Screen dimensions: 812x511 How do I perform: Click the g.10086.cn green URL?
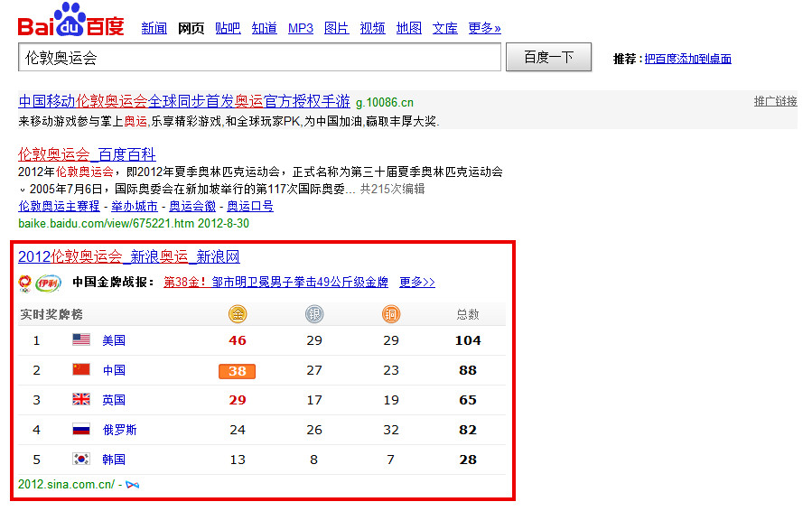[385, 103]
